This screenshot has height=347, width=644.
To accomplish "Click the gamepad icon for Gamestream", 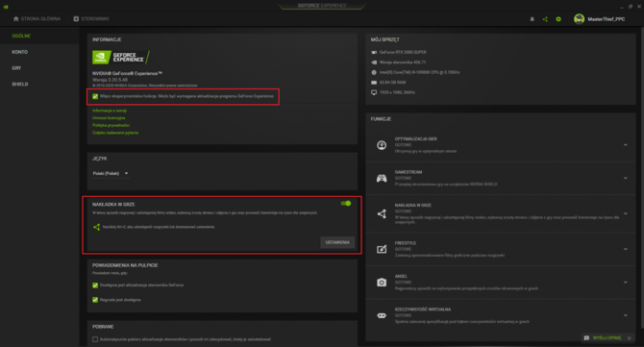I will point(382,178).
